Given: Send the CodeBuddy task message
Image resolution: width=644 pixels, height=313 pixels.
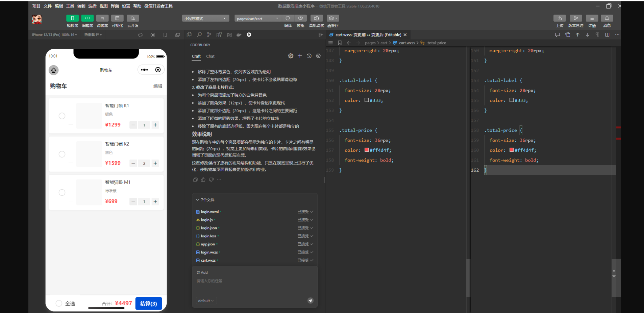Looking at the screenshot, I should (311, 300).
